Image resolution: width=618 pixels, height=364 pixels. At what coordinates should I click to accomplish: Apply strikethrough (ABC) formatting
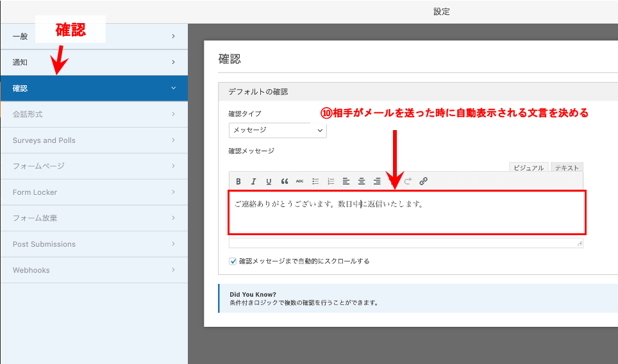299,181
